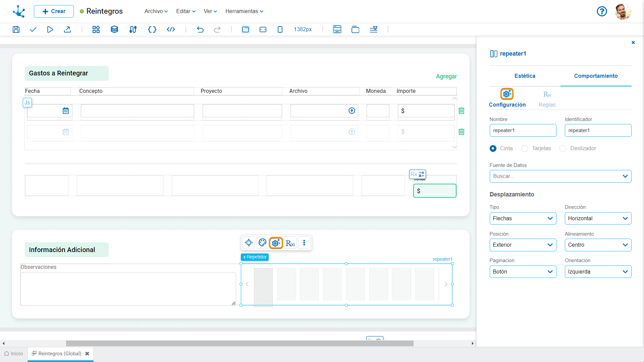Screen dimensions: 644x362
Task: Click the home logo icon
Action: pos(19,11)
